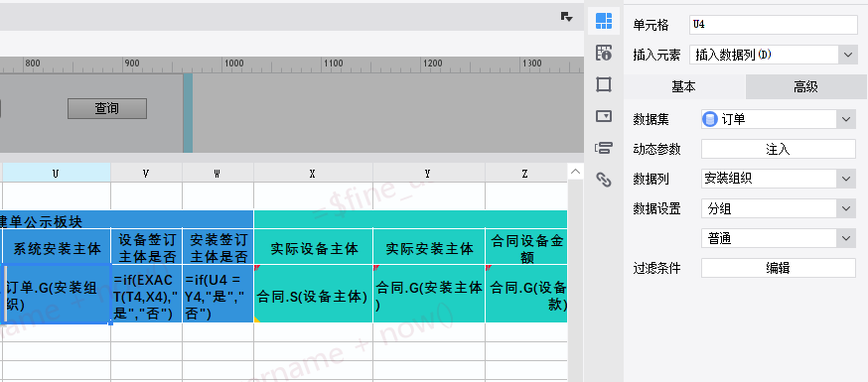Screen dimensions: 868x382
Task: Click the 注入 dynamic parameter button
Action: pyautogui.click(x=779, y=149)
